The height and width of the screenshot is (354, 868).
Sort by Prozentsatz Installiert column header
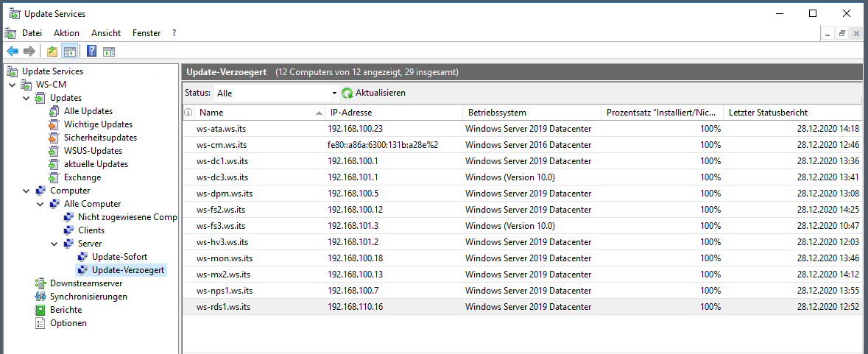tap(662, 113)
